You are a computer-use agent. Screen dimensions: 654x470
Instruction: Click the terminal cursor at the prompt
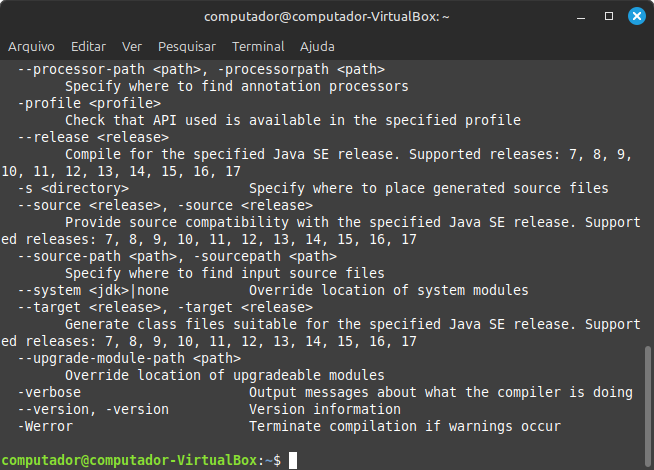292,460
